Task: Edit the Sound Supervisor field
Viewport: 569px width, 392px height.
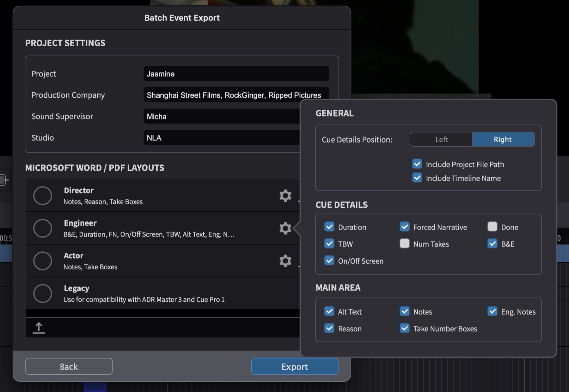Action: 222,116
